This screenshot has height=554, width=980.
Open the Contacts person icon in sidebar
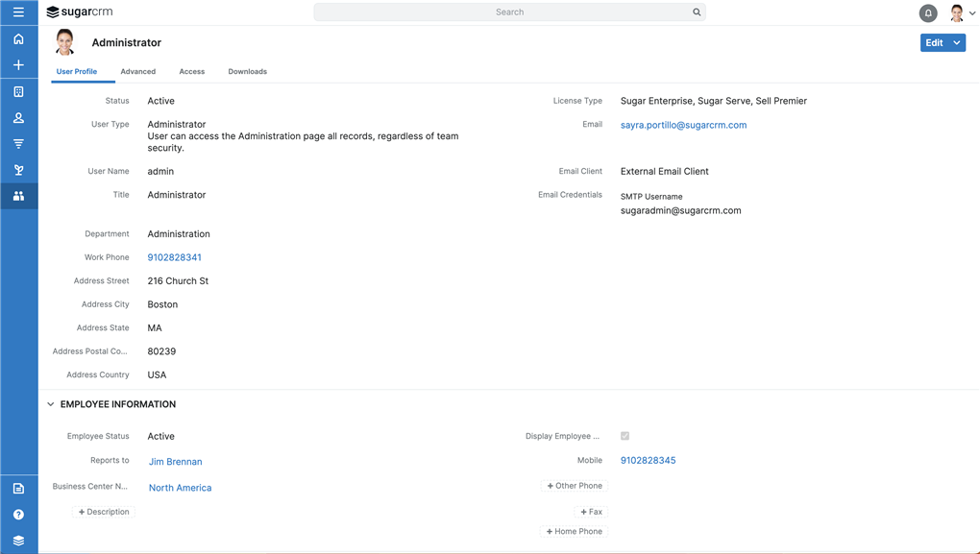coord(18,117)
